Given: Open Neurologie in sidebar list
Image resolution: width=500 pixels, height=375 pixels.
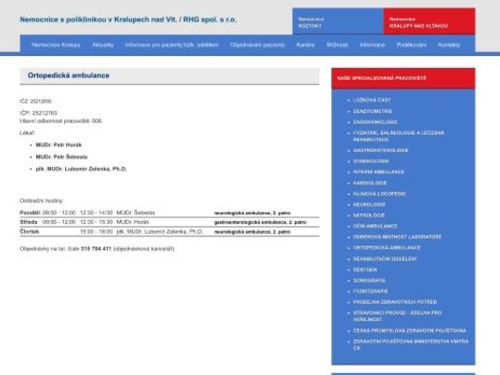Looking at the screenshot, I should click(x=369, y=204).
